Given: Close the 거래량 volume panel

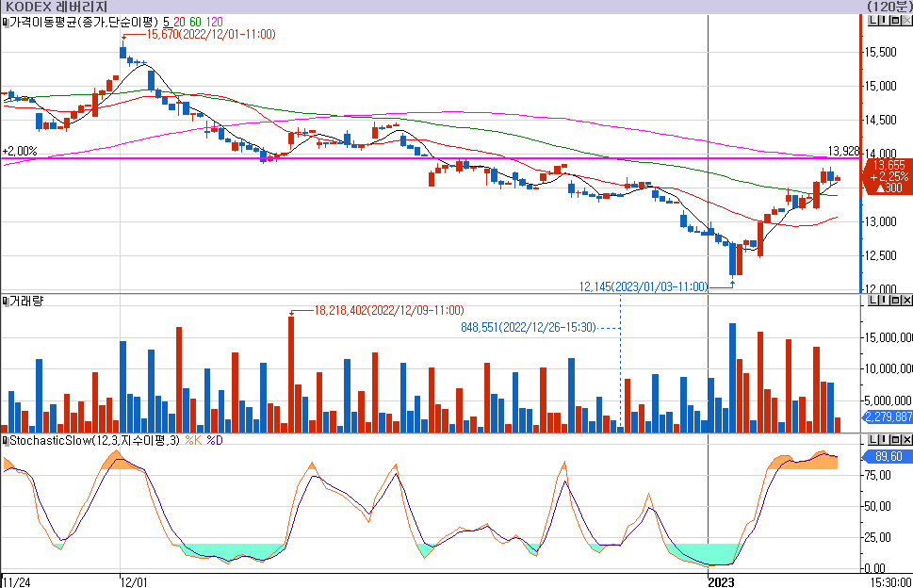Looking at the screenshot, I should click(906, 301).
